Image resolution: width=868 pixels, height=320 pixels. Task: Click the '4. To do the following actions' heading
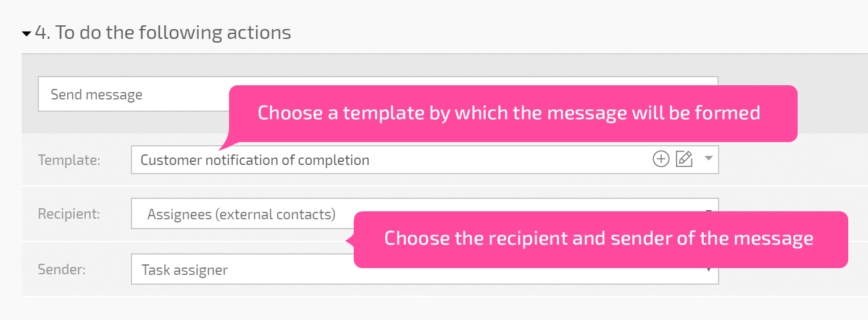click(163, 33)
